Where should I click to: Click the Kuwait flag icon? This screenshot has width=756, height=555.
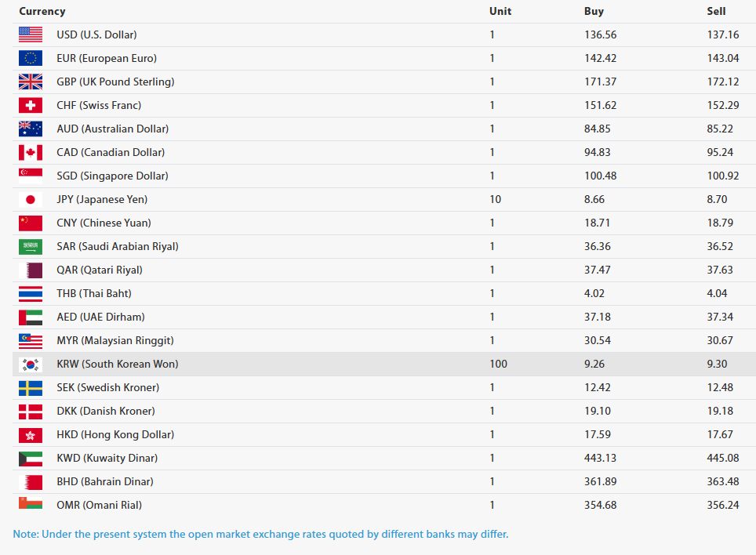(31, 458)
